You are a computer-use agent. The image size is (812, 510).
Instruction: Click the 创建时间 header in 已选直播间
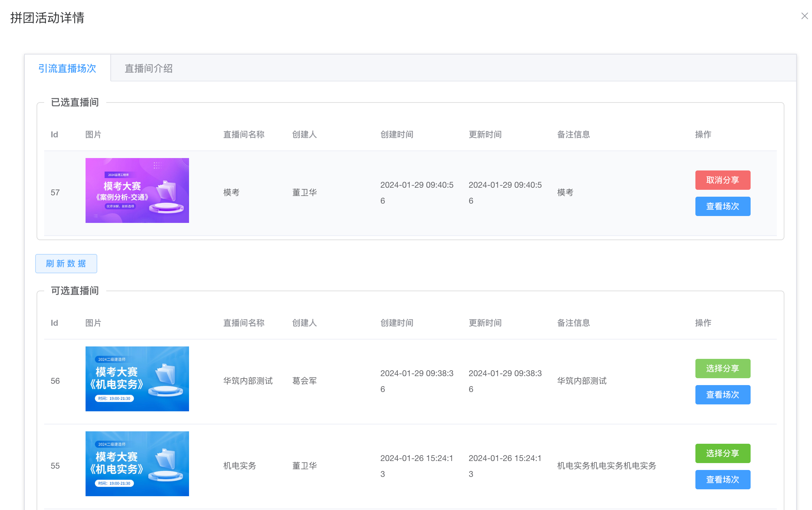tap(397, 134)
